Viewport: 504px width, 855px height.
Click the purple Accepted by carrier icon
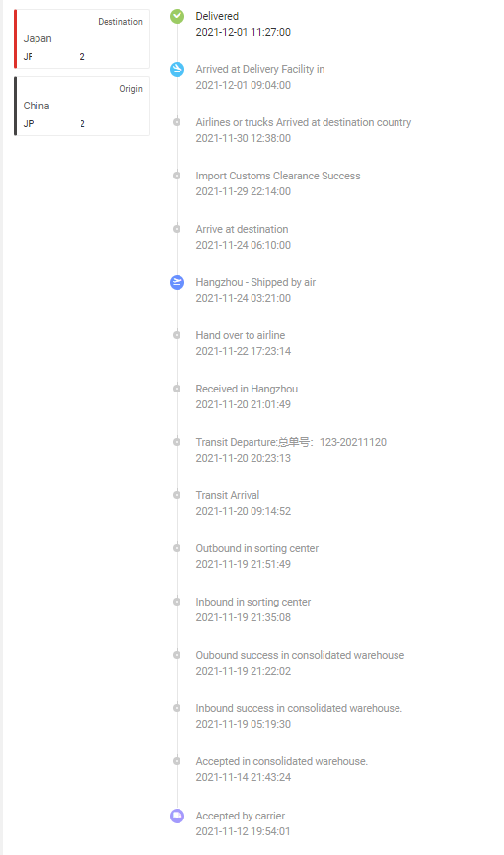pyautogui.click(x=177, y=816)
